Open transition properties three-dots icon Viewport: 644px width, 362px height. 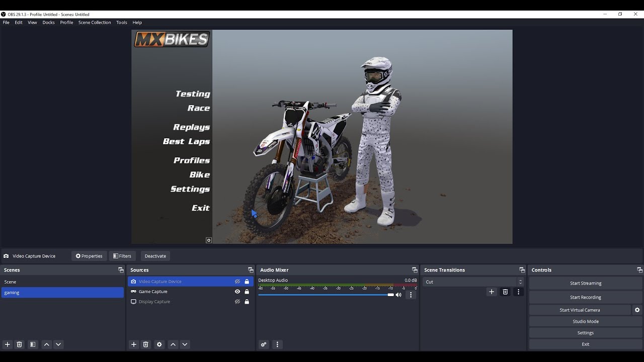click(518, 292)
